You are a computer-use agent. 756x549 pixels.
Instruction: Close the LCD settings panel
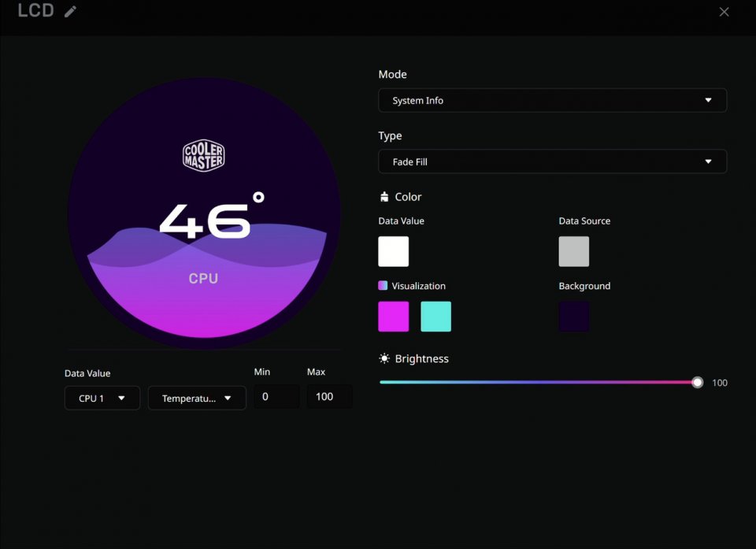point(724,12)
